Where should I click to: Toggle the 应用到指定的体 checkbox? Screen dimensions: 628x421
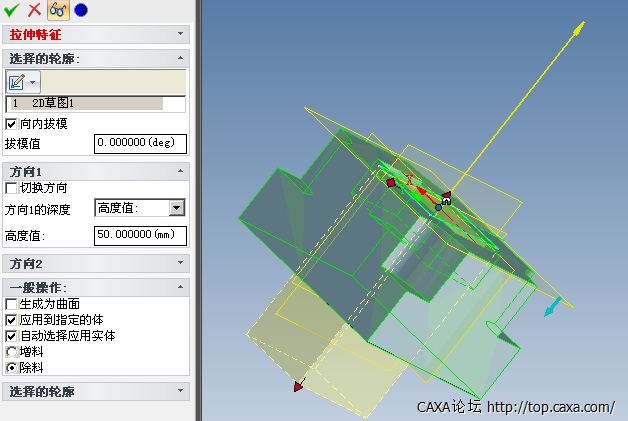click(11, 320)
